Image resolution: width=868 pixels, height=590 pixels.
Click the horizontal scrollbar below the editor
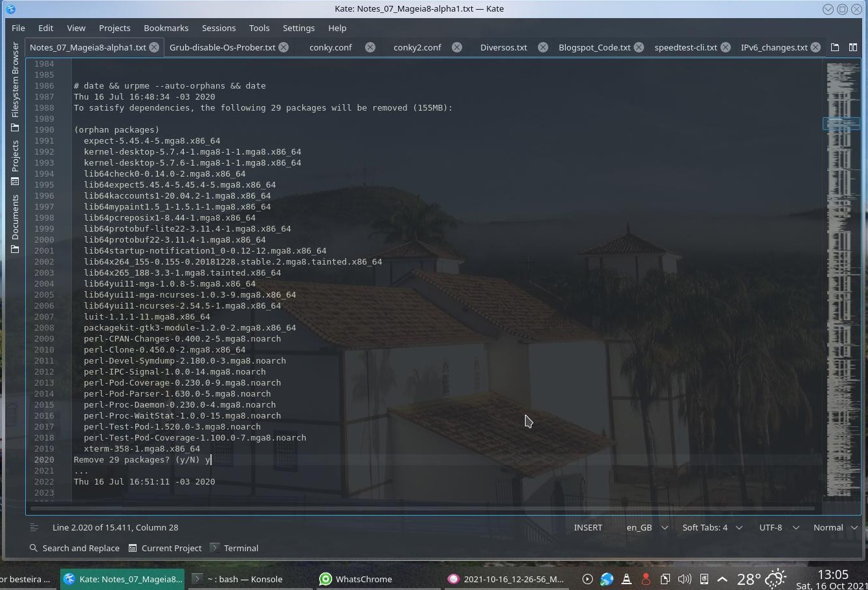(x=424, y=508)
